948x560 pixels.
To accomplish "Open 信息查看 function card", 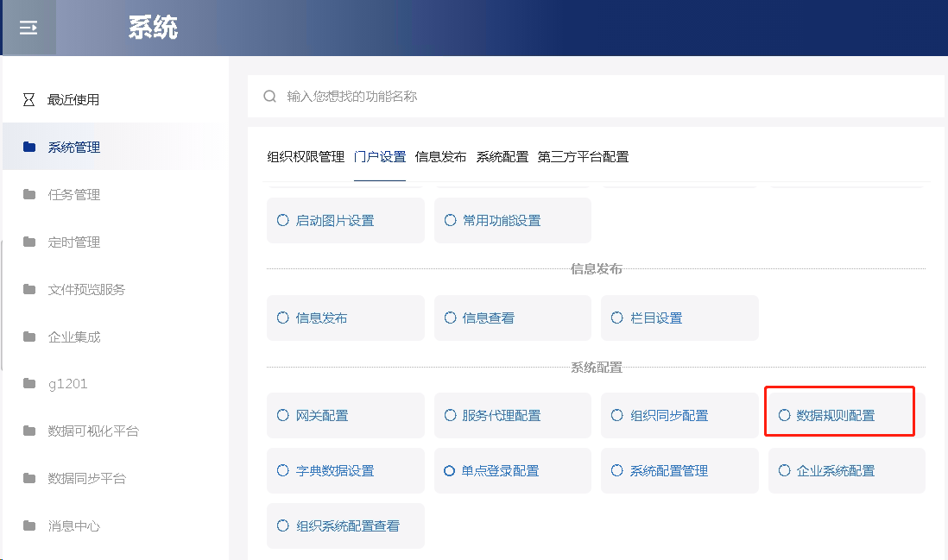I will (x=513, y=318).
